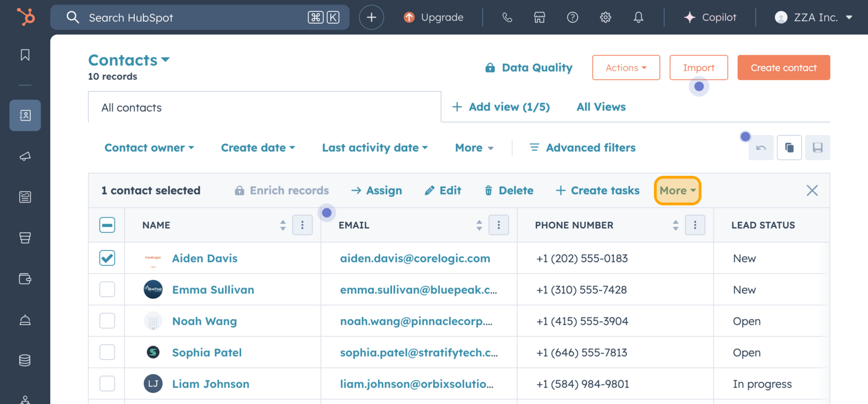Click the Create contact button

tap(783, 68)
